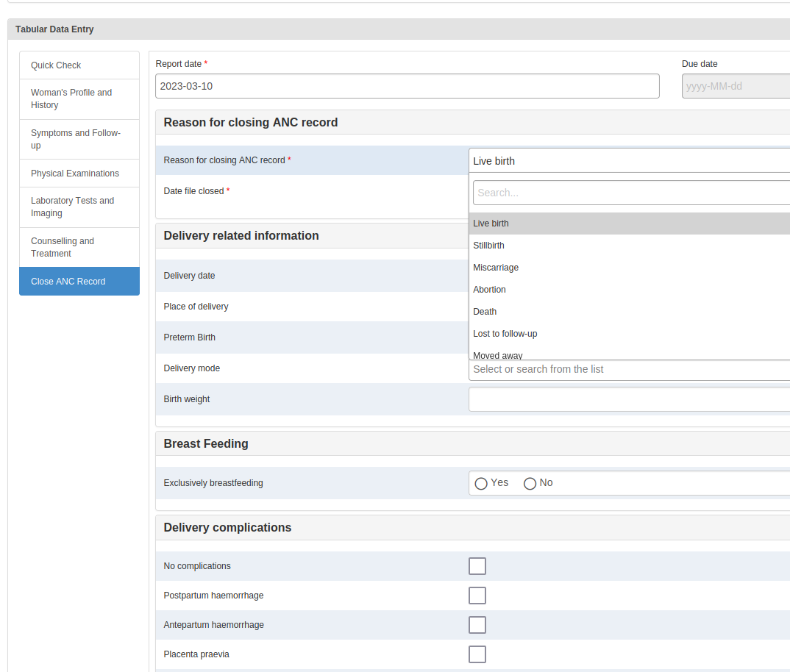Open Woman's Profile and History tab
The height and width of the screenshot is (672, 790).
[79, 99]
